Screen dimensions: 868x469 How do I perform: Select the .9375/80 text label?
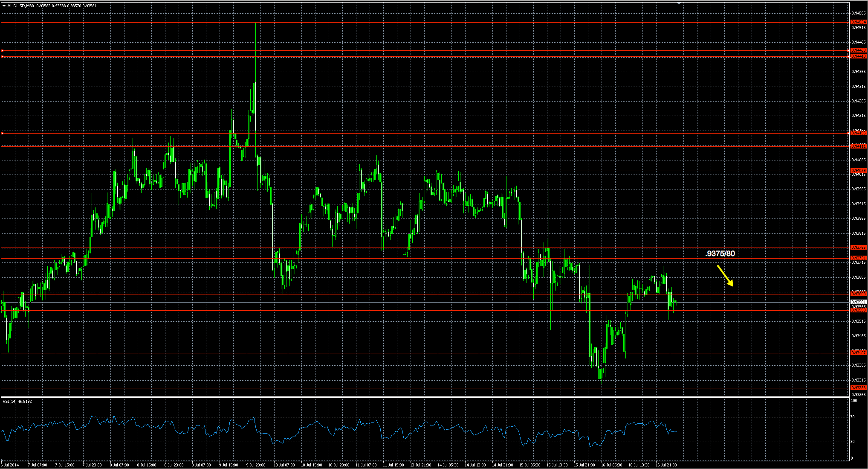[720, 253]
